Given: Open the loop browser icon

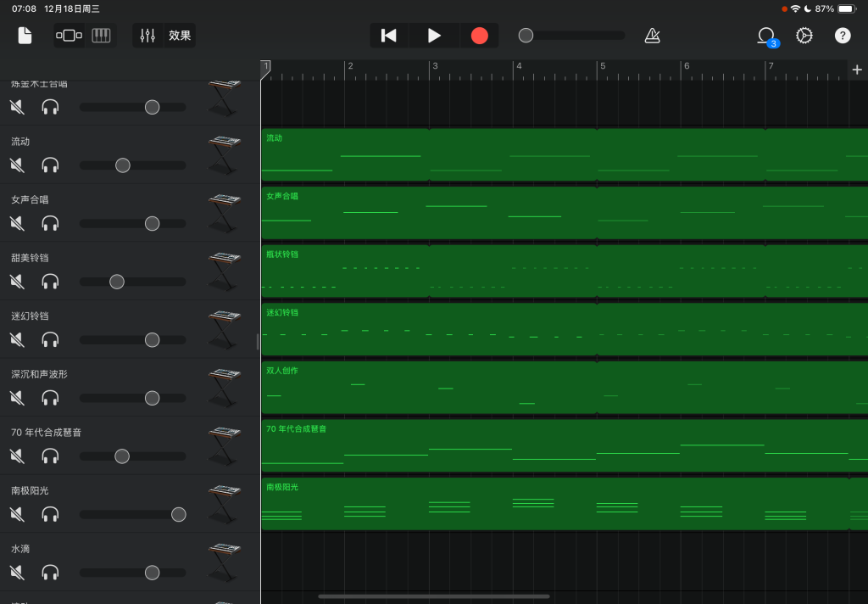Looking at the screenshot, I should (766, 36).
